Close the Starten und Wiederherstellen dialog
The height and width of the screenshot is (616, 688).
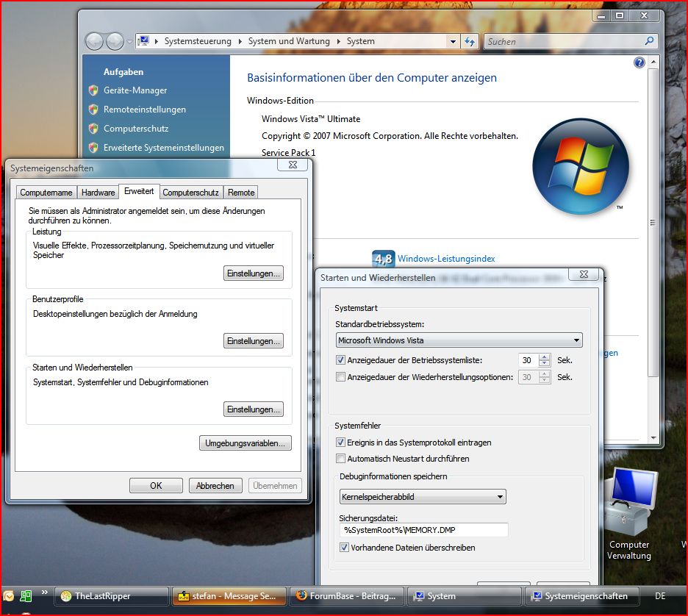[584, 274]
